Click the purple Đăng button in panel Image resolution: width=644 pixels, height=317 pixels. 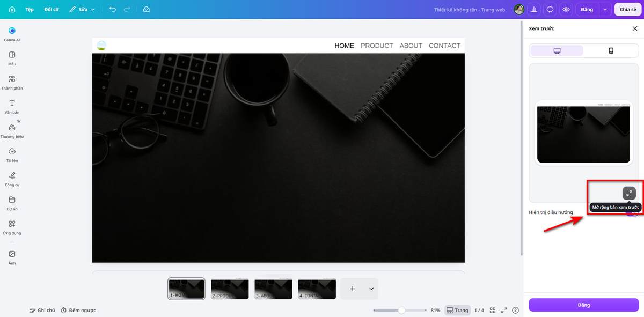coord(584,305)
